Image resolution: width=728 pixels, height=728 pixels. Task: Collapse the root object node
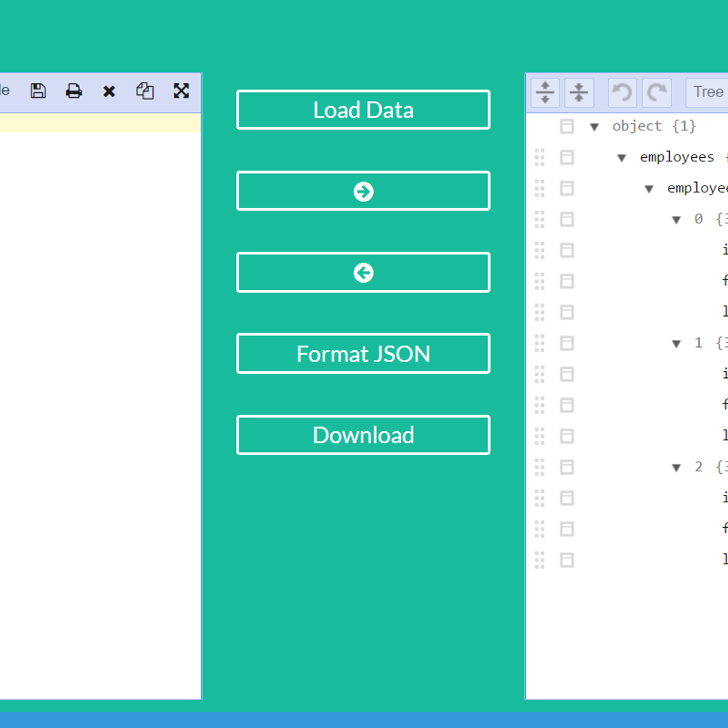[595, 127]
